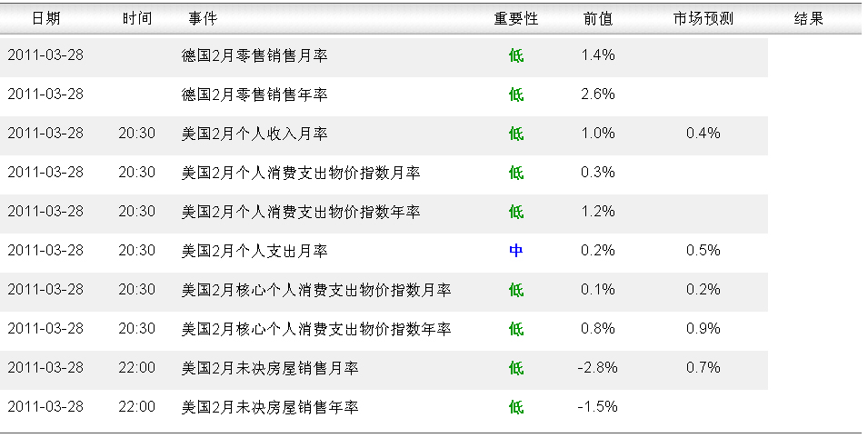The image size is (868, 438).
Task: Open the 德国2月零售销售年率 event
Action: [254, 95]
